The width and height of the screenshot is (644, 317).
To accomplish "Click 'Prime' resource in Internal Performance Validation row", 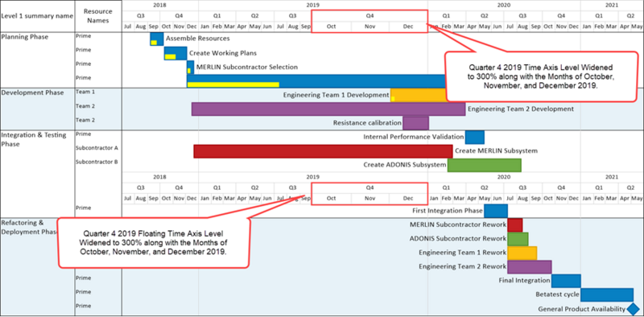I will pos(84,134).
